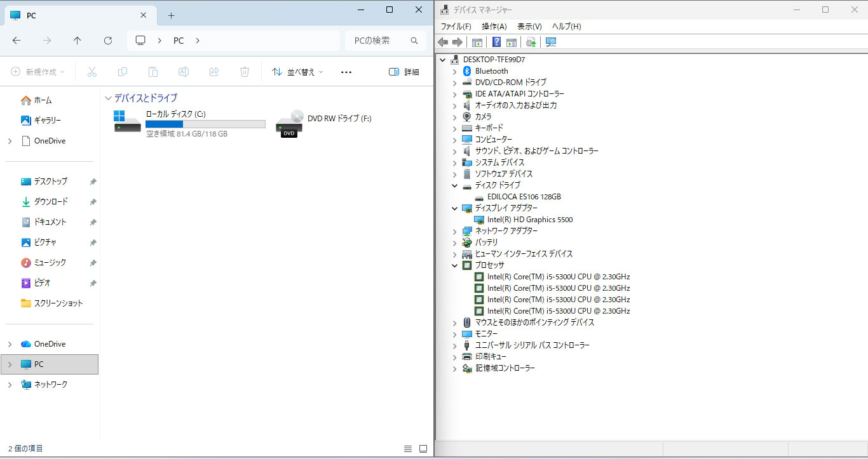This screenshot has height=459, width=868.
Task: Open the 操作(A) menu
Action: click(494, 27)
